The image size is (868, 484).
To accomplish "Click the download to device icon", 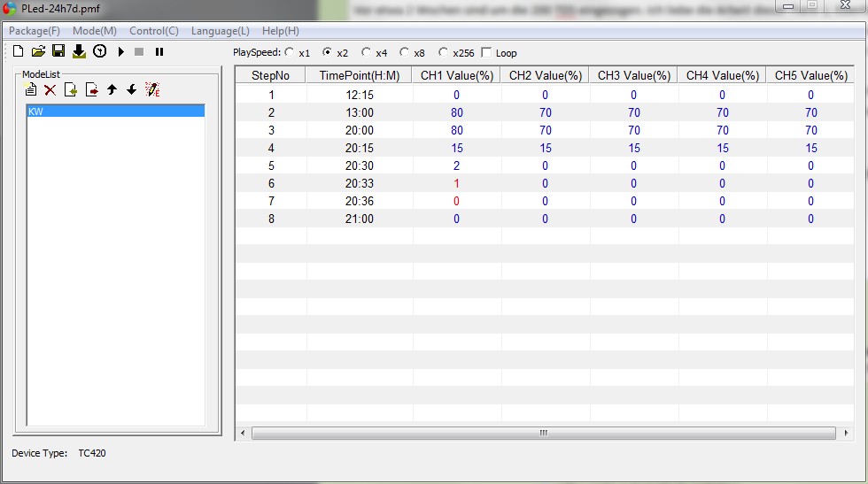I will 79,52.
